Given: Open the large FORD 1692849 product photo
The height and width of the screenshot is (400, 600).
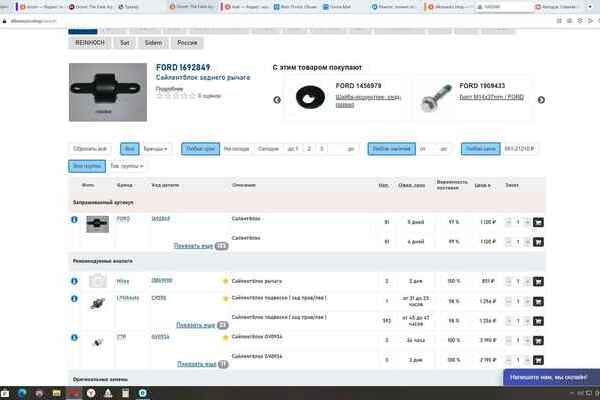Looking at the screenshot, I should pyautogui.click(x=108, y=92).
